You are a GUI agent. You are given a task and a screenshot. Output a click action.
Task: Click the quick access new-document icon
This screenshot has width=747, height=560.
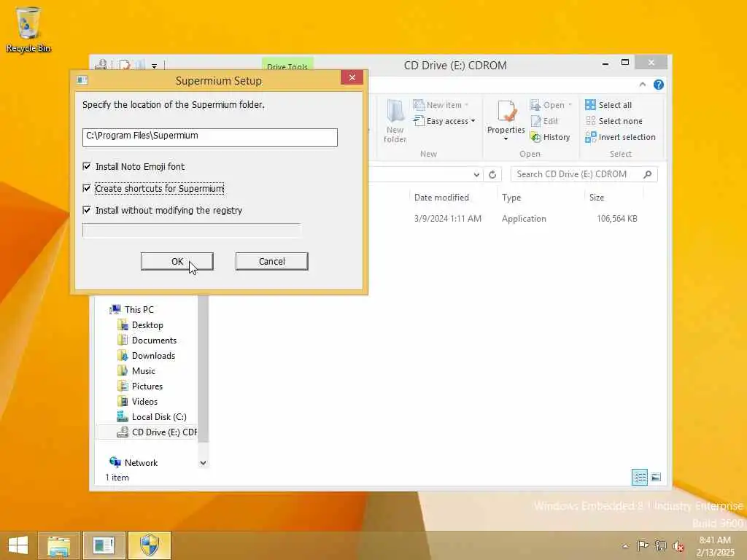(125, 65)
